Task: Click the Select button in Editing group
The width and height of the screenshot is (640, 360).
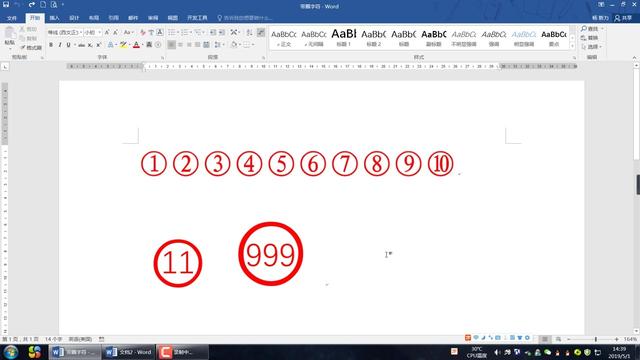Action: pyautogui.click(x=591, y=47)
